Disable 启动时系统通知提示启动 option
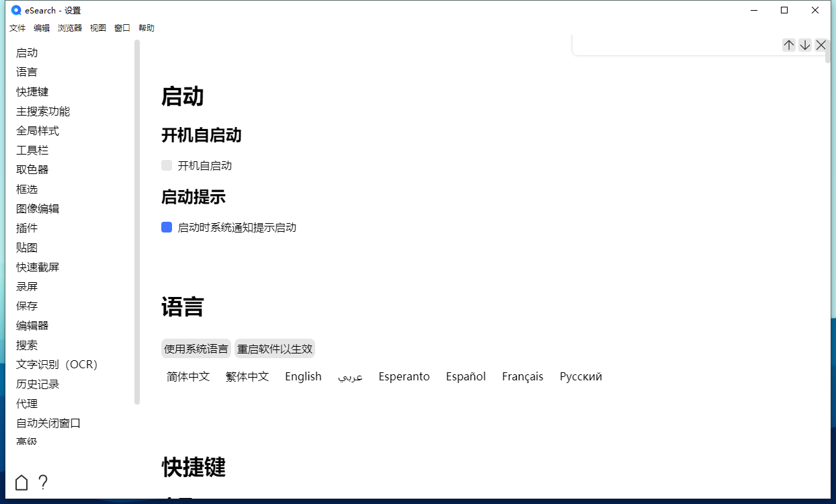Image resolution: width=836 pixels, height=504 pixels. (x=166, y=226)
